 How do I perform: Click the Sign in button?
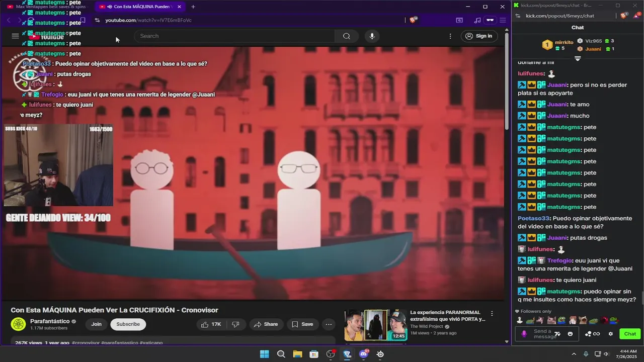[479, 36]
